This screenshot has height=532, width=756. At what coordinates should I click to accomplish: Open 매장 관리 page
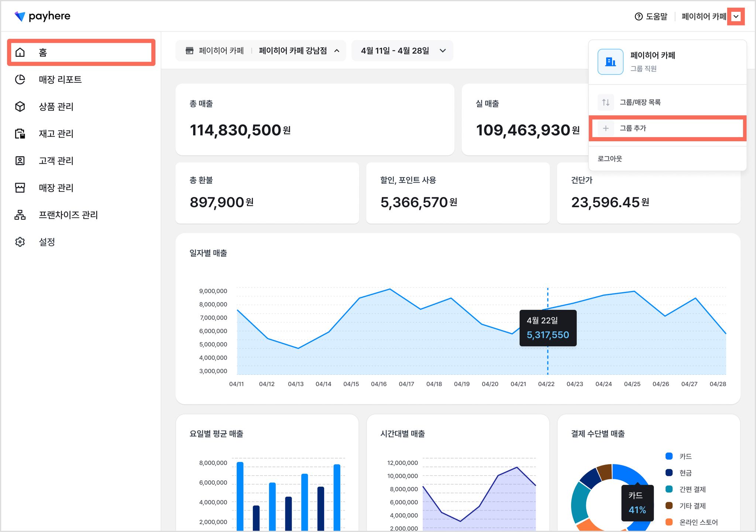pos(81,188)
